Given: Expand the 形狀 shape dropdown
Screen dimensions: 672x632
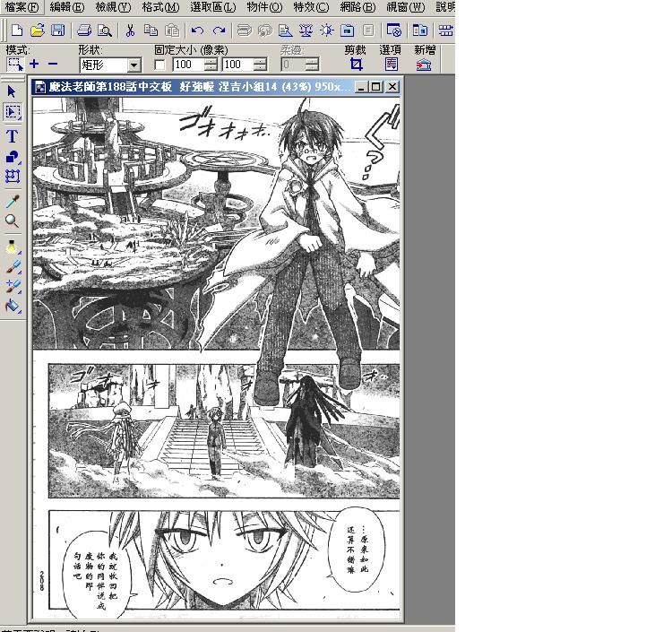Looking at the screenshot, I should coord(134,65).
